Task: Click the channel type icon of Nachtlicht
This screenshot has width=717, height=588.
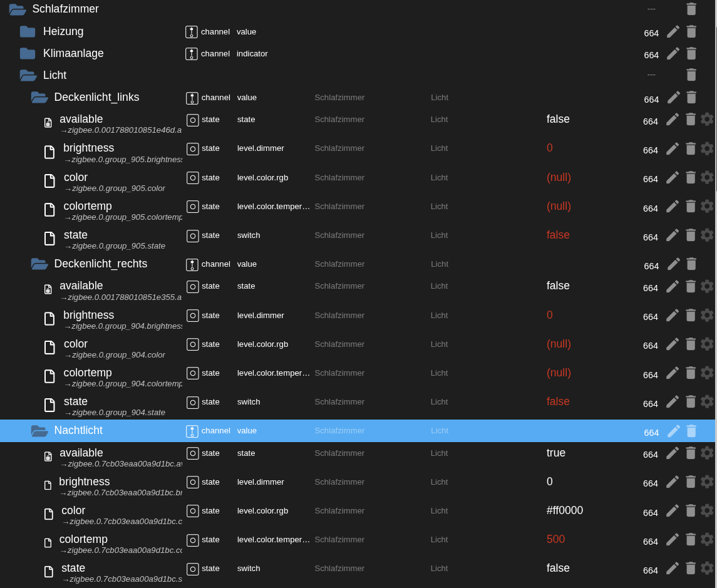Action: [192, 431]
